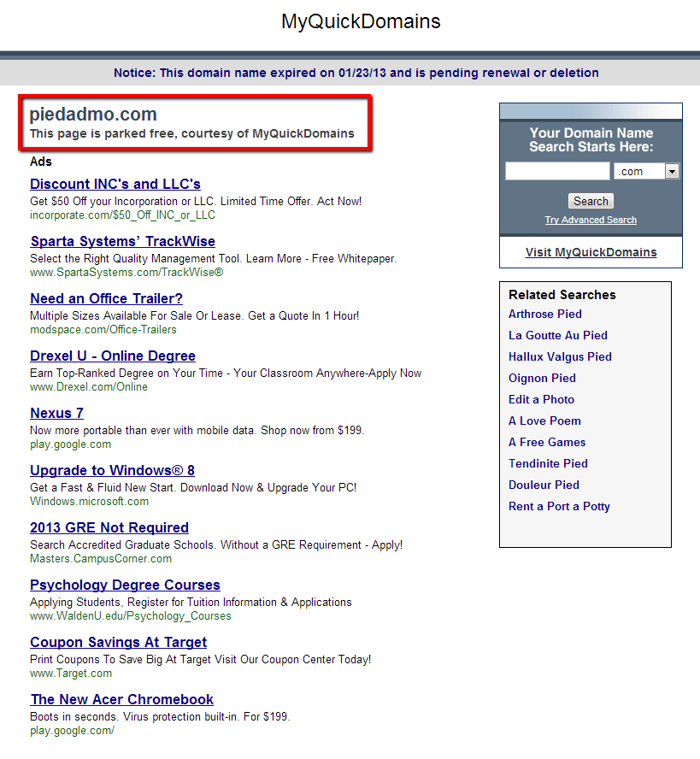
Task: Click the Masters.CampusCorner.com URL text
Action: click(101, 559)
